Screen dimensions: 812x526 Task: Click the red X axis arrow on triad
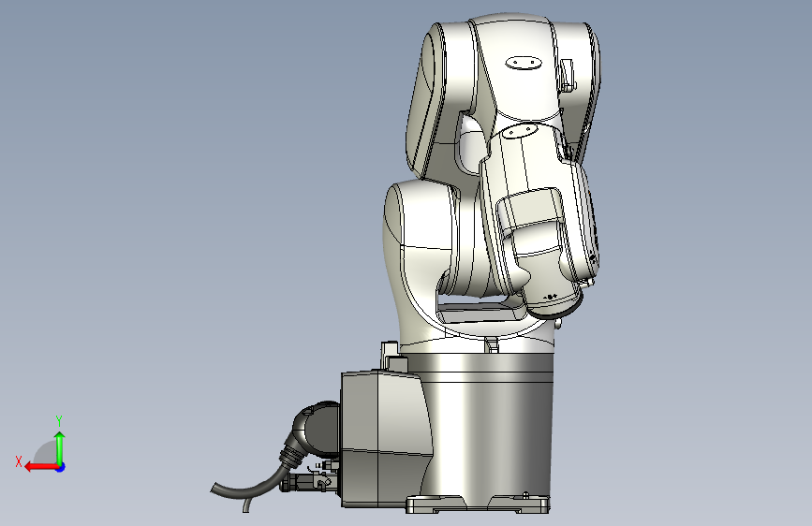(40, 467)
